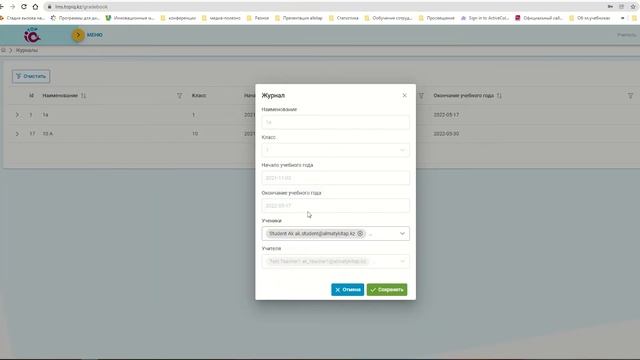Screen dimensions: 640x360
Task: Expand the table row with id 17
Action: click(x=17, y=133)
